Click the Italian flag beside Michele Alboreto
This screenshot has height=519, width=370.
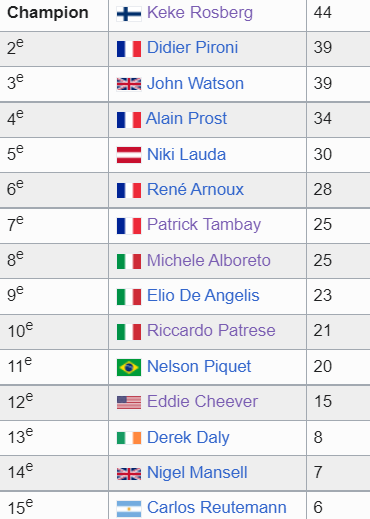(129, 261)
